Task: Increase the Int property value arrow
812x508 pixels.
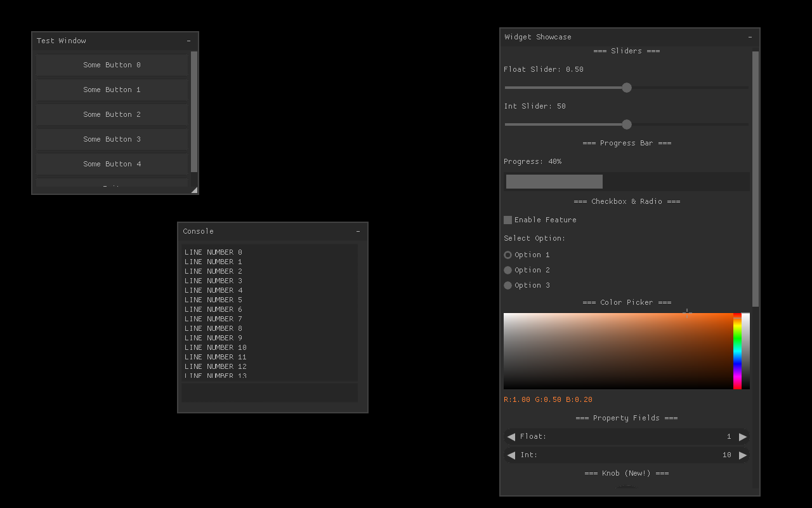Action: [x=743, y=455]
